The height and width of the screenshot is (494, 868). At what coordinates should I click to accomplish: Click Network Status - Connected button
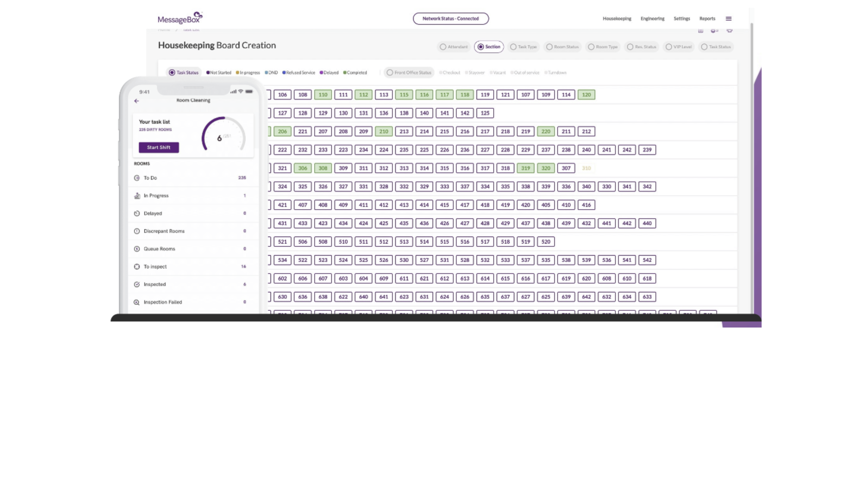(x=451, y=19)
